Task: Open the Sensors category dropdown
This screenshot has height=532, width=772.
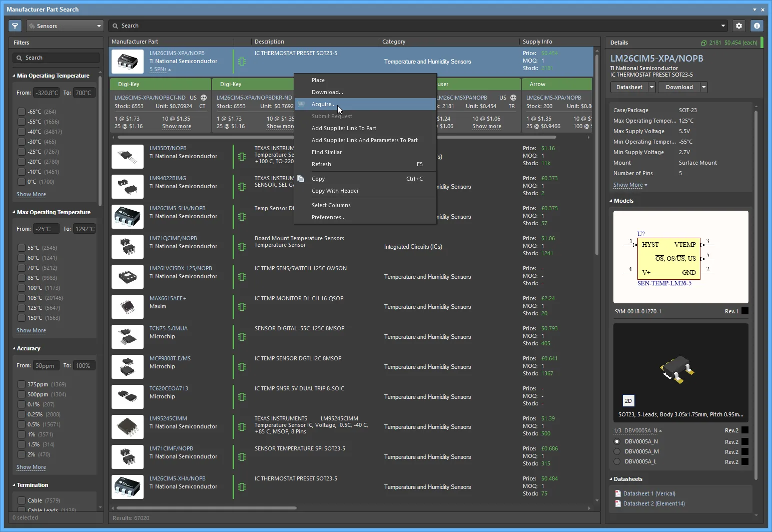Action: pos(65,26)
